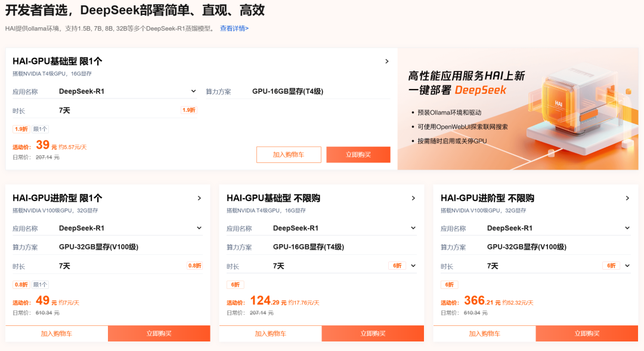Click the HAI DeepSeek promotional banner
Image resolution: width=644 pixels, height=351 pixels.
[x=518, y=109]
